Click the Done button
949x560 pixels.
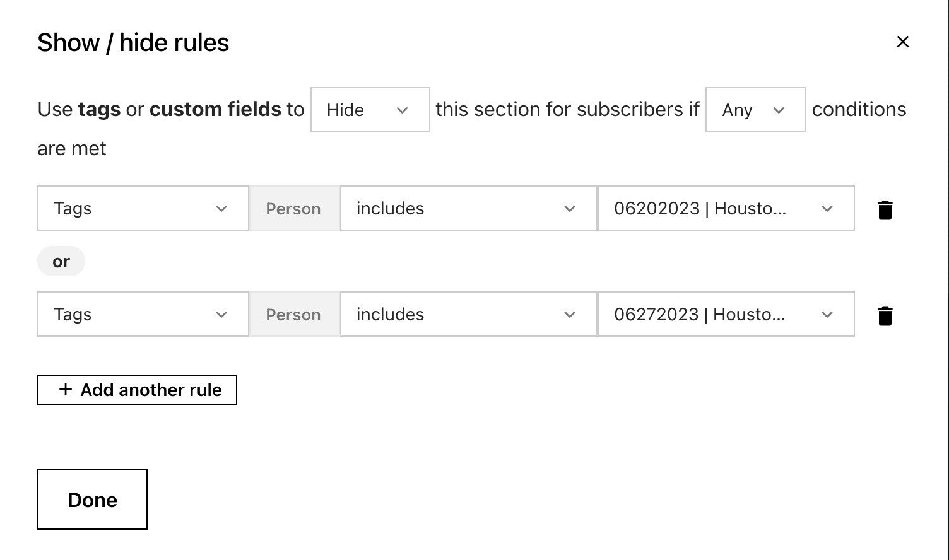click(92, 499)
